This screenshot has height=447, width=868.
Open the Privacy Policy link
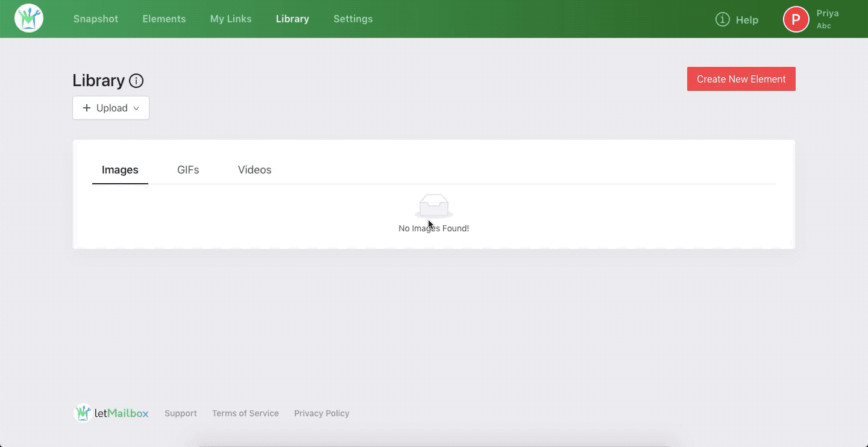[x=321, y=413]
